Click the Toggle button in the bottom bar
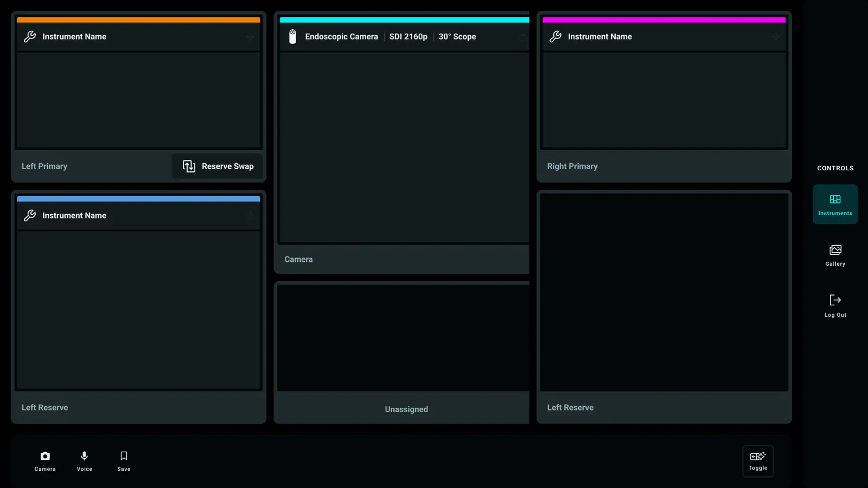The height and width of the screenshot is (488, 868). point(758,461)
